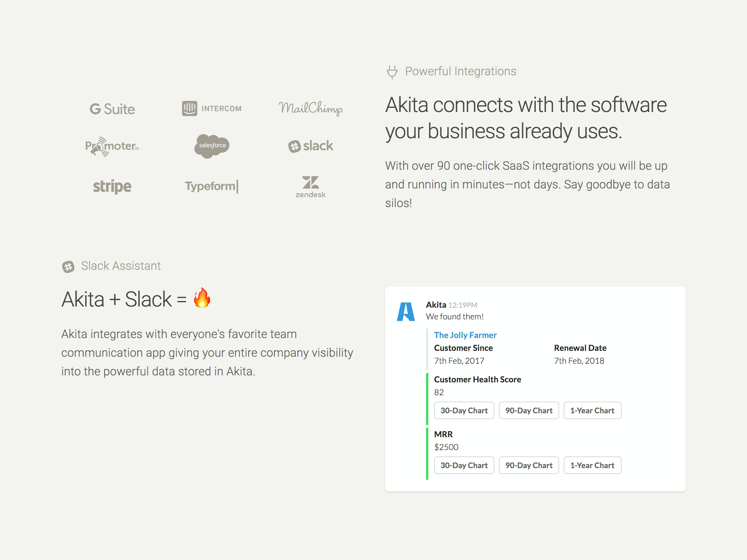The width and height of the screenshot is (747, 560).
Task: Click the Renewal Date value 7th Feb, 2018
Action: (579, 361)
